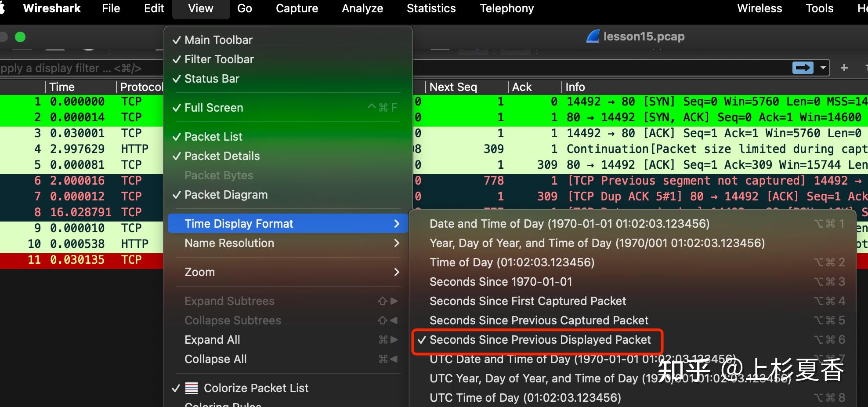
Task: Click Collapse All in the View menu
Action: [215, 359]
